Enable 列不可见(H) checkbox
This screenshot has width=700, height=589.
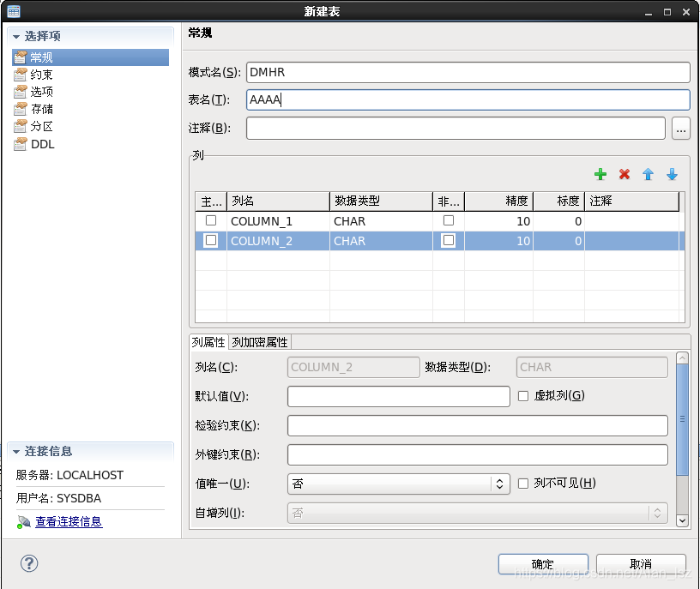[x=523, y=484]
